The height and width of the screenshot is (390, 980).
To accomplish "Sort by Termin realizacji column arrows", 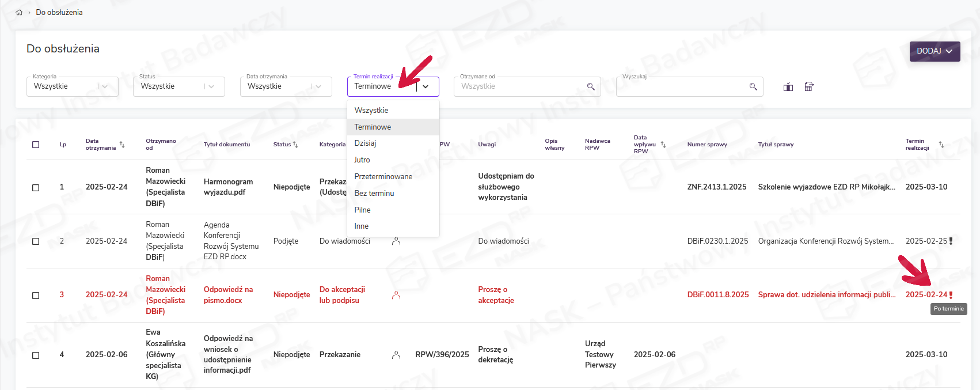I will coord(941,145).
